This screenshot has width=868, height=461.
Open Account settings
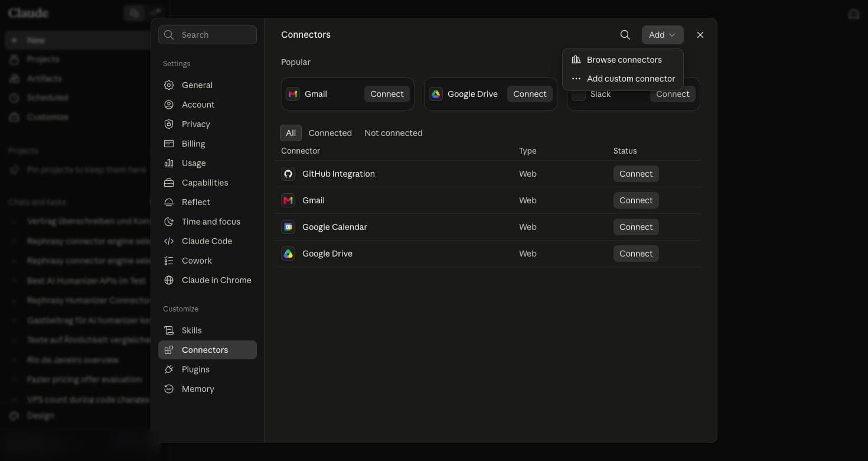(207, 105)
